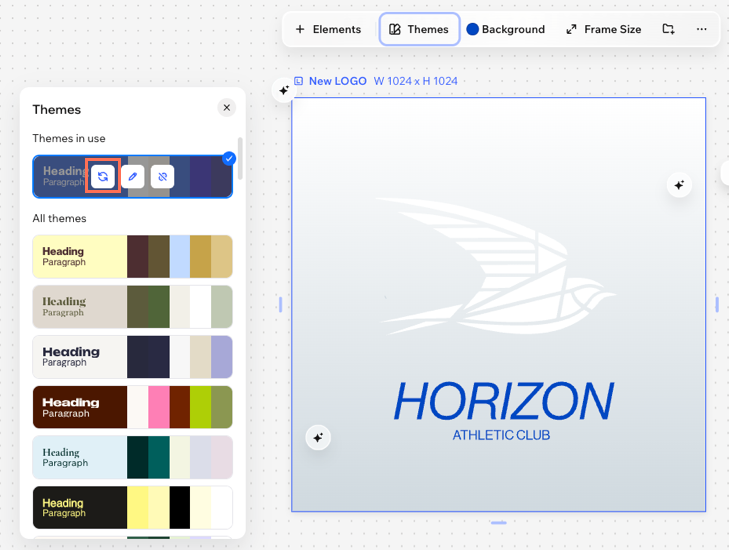Viewport: 729px width, 550px height.
Task: Click the lime green swatch in brown theme
Action: coord(200,407)
